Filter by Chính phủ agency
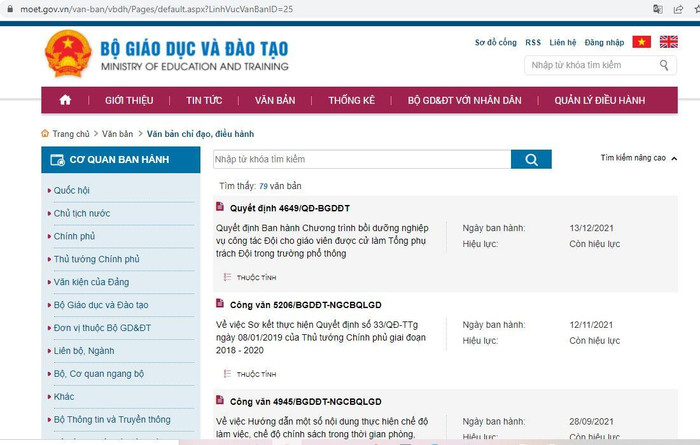Screen dimensions: 700x445 [74, 236]
